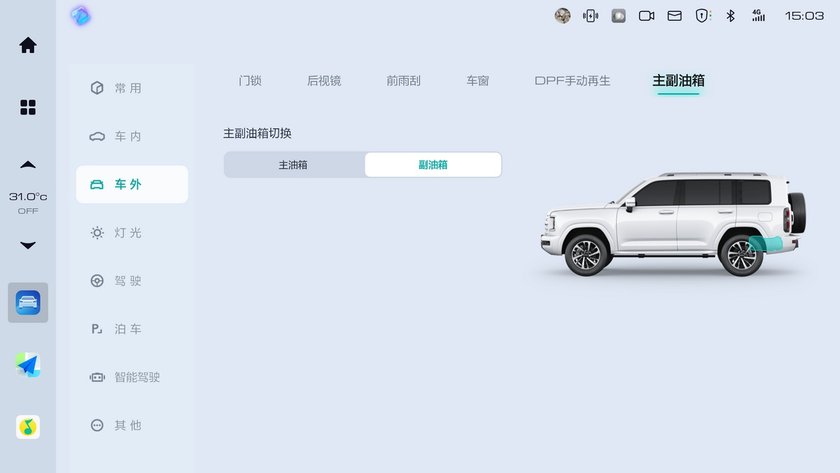Launch the paper plane navigation app
The width and height of the screenshot is (840, 473).
point(28,365)
